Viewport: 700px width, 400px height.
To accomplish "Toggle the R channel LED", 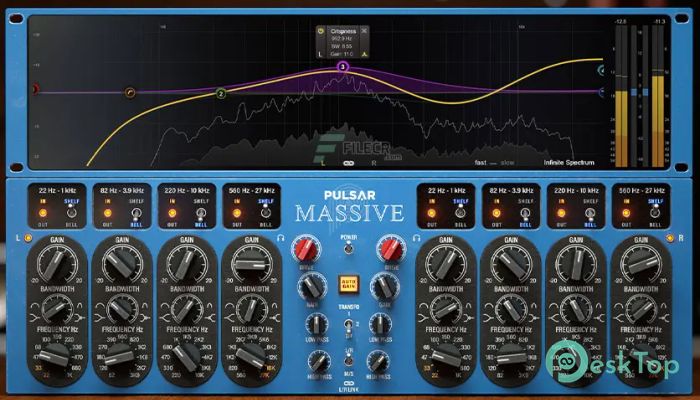I will 670,238.
